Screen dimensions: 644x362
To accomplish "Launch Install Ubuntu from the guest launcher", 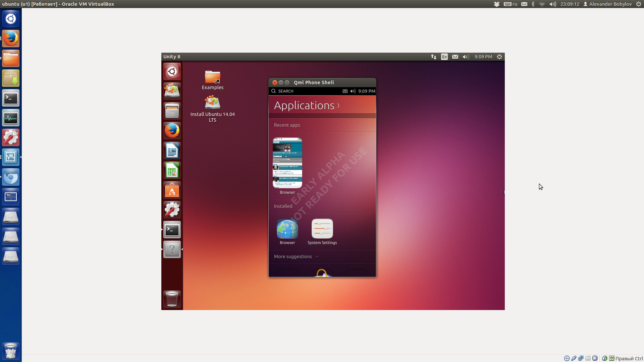I will [x=172, y=91].
